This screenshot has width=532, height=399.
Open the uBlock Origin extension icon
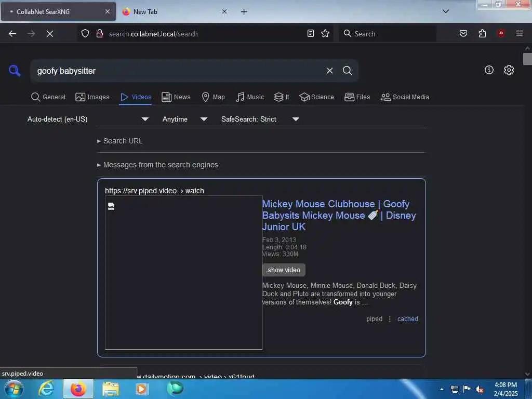click(x=500, y=33)
